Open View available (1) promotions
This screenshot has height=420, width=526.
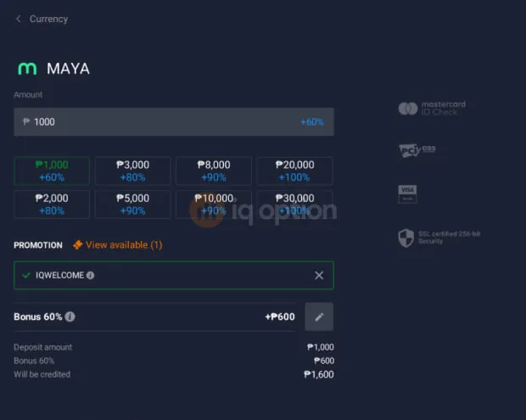click(124, 245)
